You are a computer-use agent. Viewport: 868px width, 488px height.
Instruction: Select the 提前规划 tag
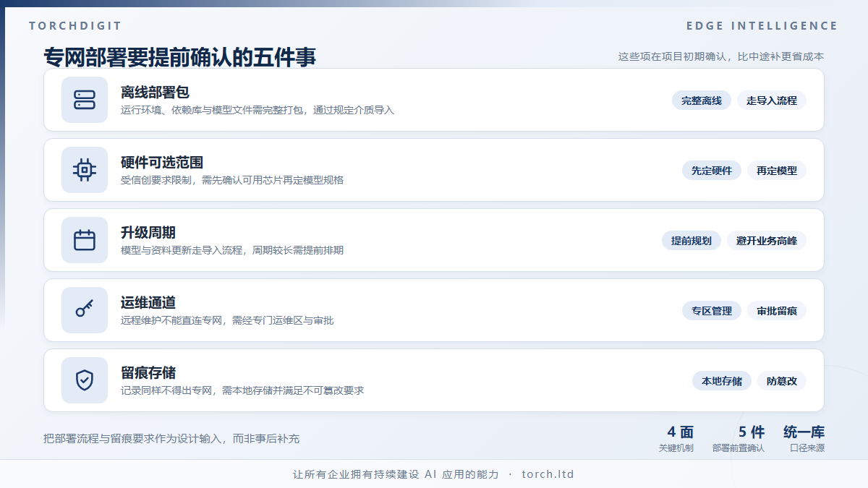[692, 241]
